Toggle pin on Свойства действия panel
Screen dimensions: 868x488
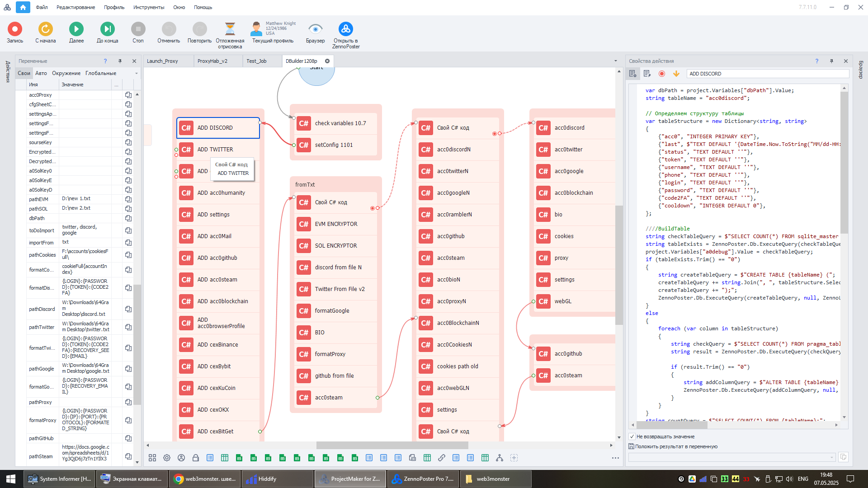[831, 61]
